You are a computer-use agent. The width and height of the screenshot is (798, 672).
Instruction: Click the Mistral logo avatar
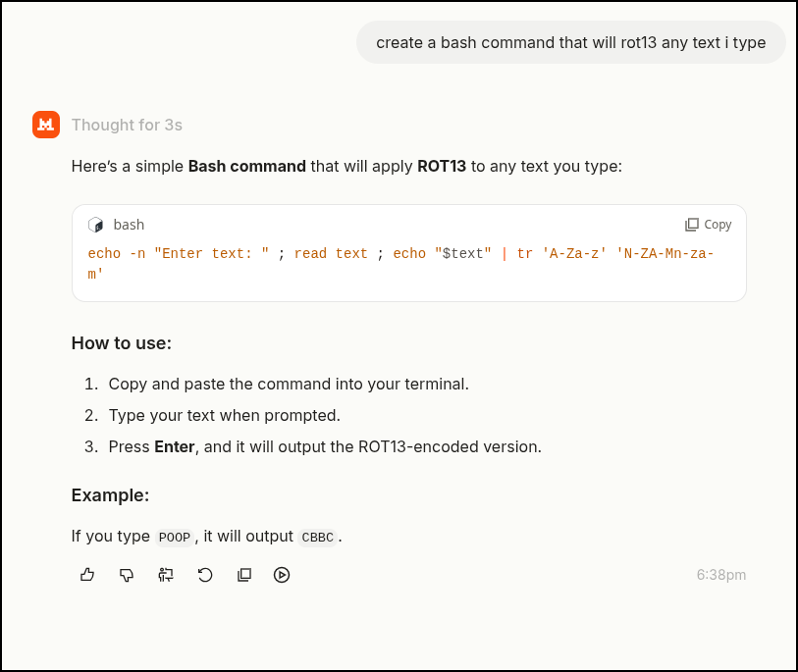(46, 125)
